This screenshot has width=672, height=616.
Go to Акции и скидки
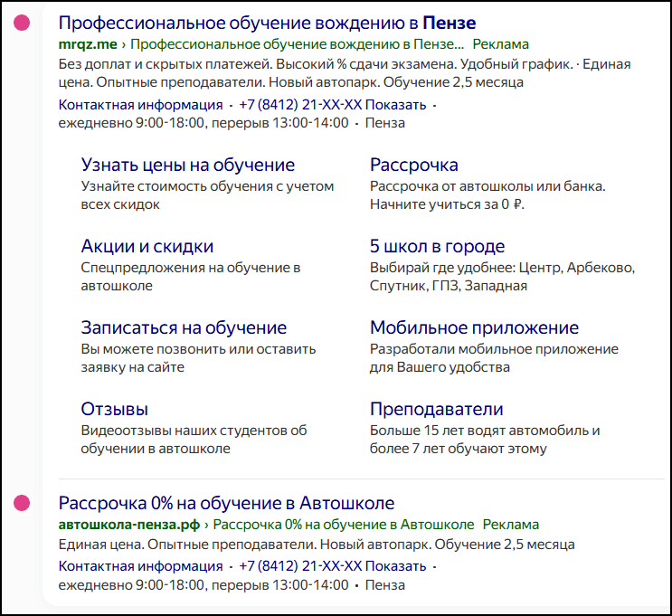point(147,246)
